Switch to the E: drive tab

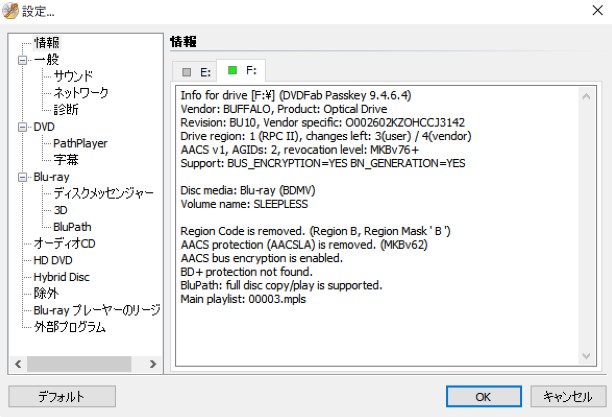click(194, 72)
